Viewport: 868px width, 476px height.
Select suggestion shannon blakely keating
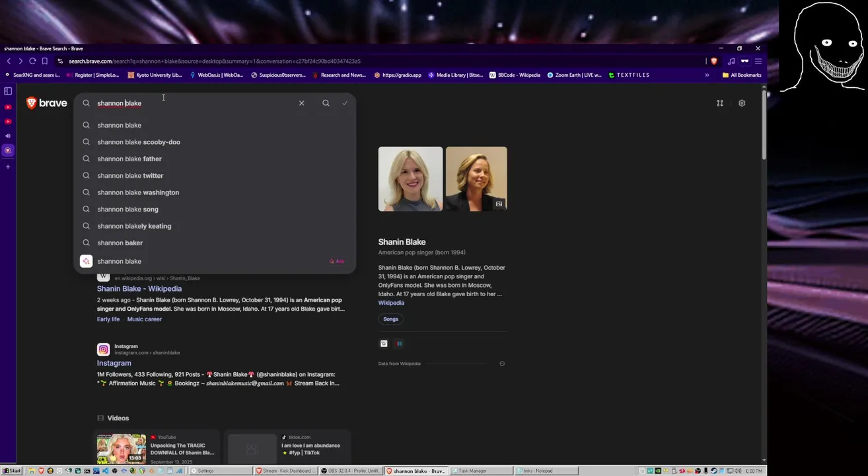(215, 226)
